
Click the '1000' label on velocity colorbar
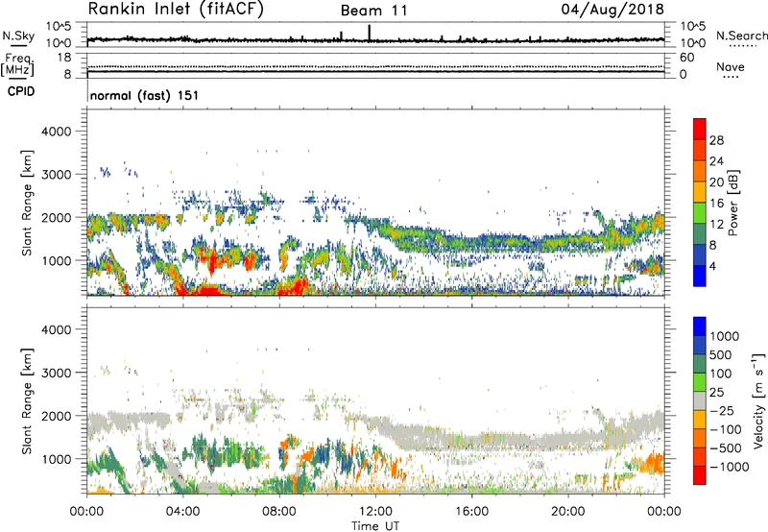[724, 336]
